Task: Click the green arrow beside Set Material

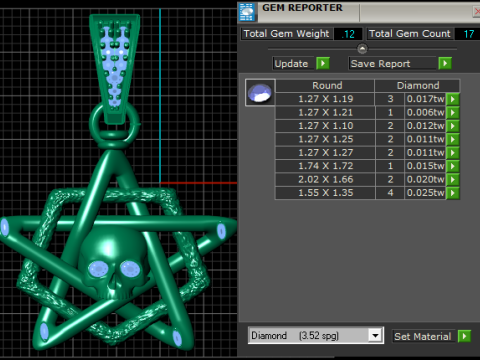Action: click(x=464, y=336)
